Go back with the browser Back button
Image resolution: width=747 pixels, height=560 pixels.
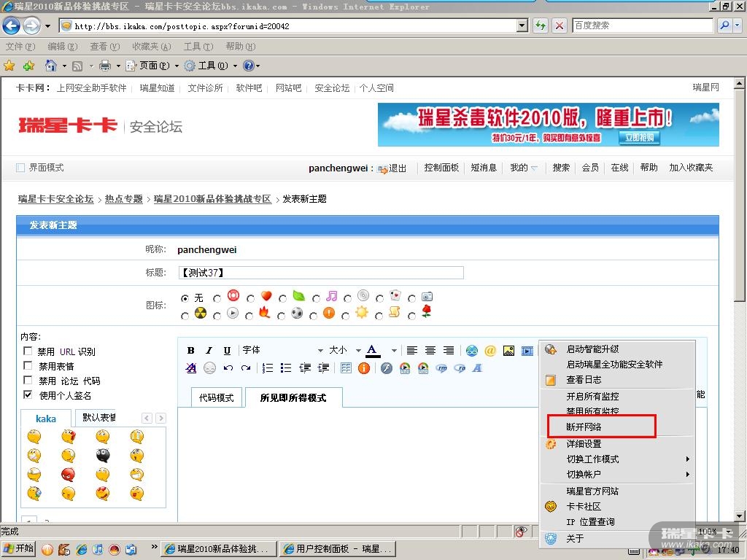12,26
